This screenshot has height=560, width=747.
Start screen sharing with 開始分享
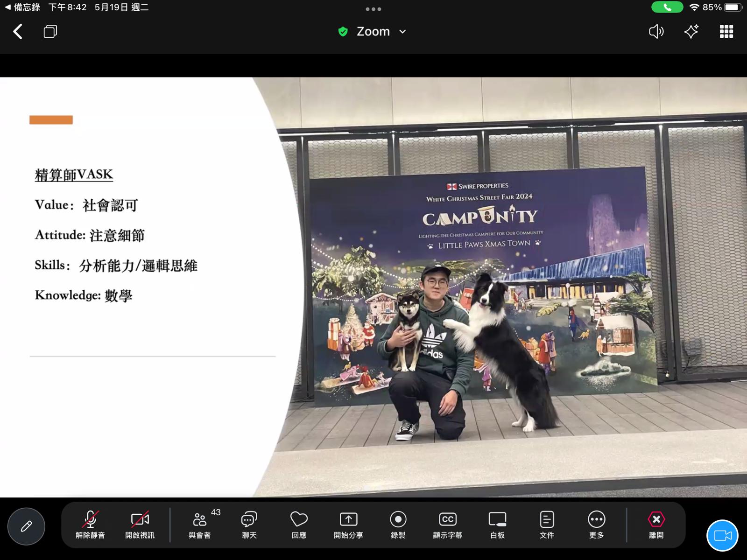(348, 525)
